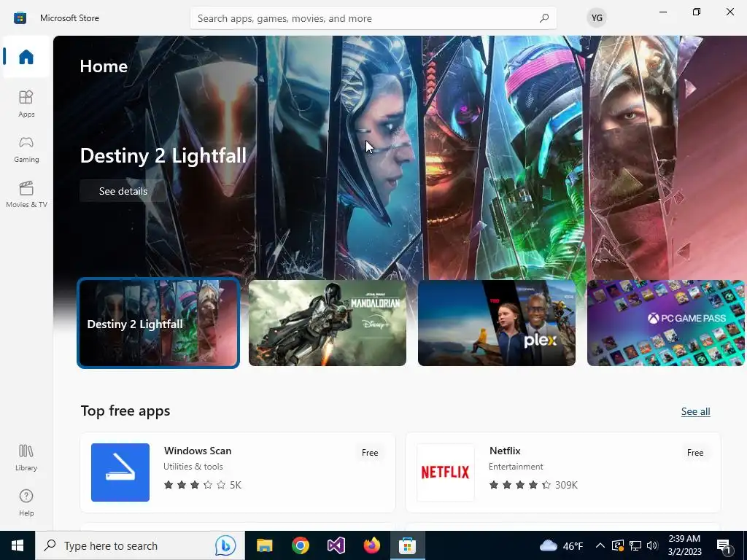Click Entertainment category under Netflix
This screenshot has height=560, width=747.
tap(516, 467)
